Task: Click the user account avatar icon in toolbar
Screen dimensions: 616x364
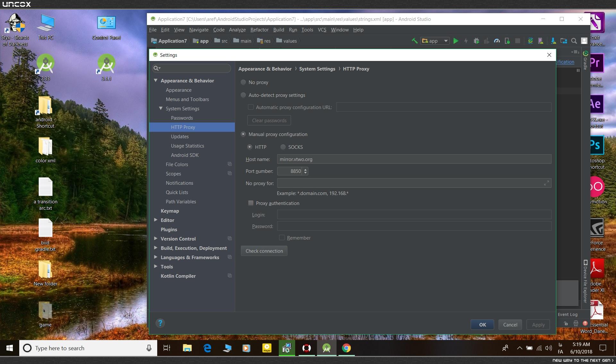Action: (x=584, y=41)
